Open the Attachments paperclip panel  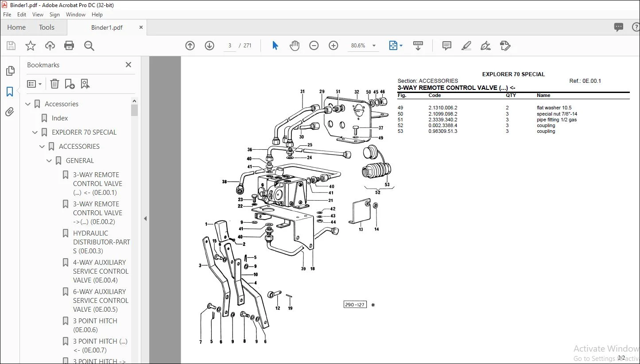10,112
